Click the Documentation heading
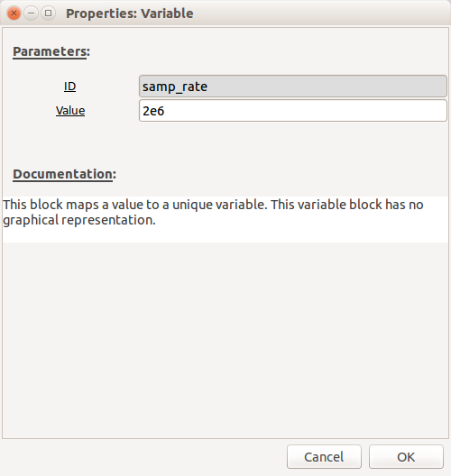 tap(64, 174)
